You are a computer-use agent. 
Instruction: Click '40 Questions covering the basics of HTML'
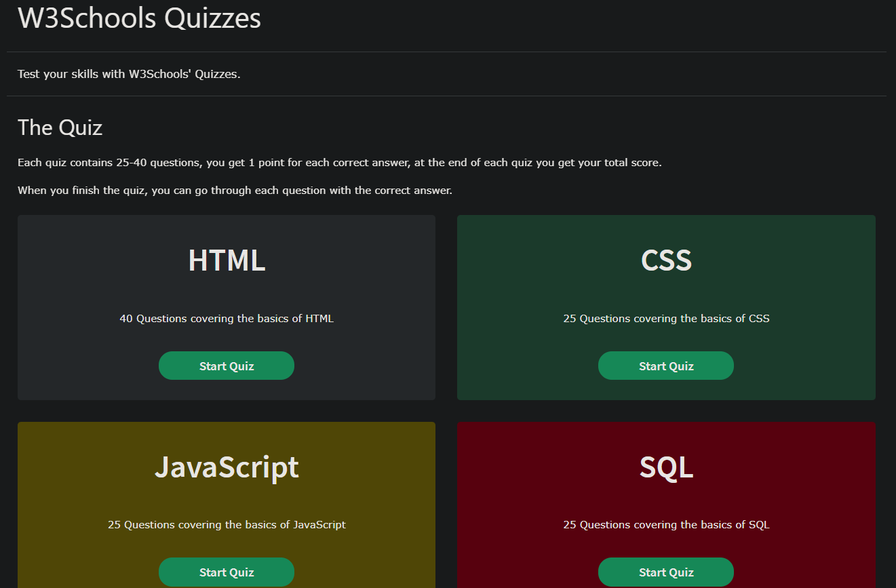pos(227,318)
